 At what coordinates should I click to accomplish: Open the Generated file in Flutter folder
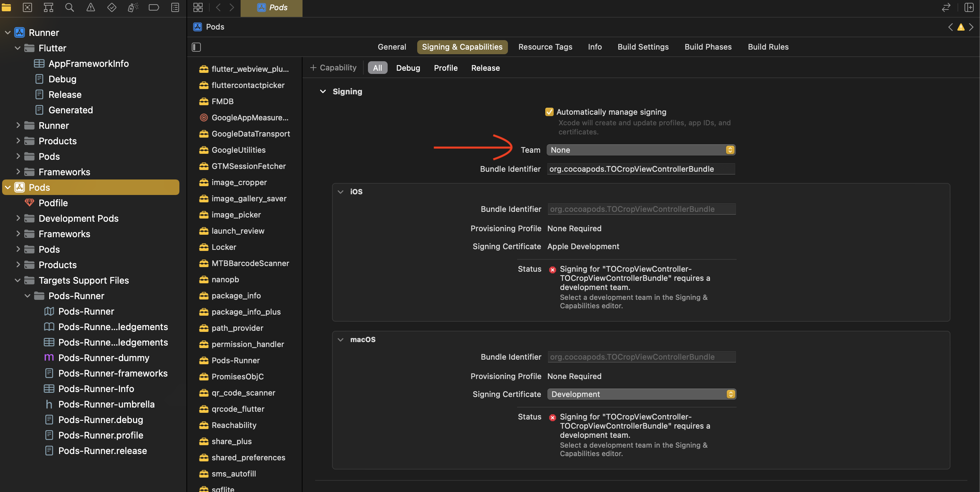point(71,110)
